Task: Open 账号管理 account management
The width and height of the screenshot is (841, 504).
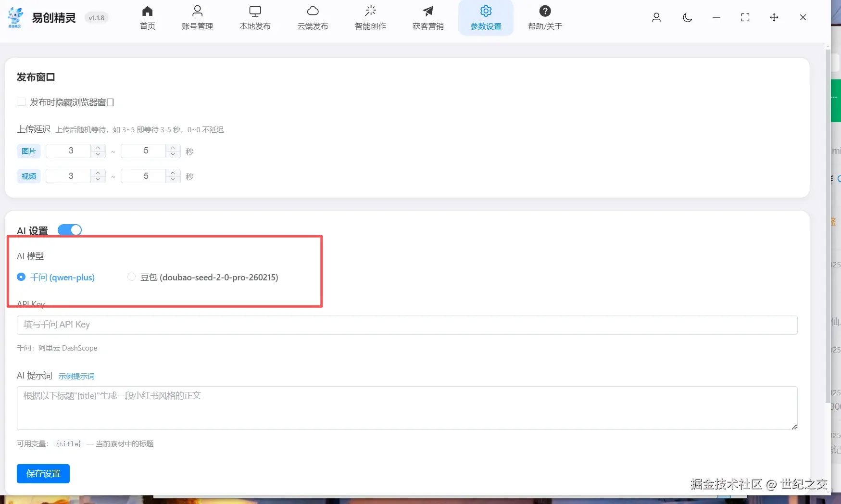Action: (x=197, y=18)
